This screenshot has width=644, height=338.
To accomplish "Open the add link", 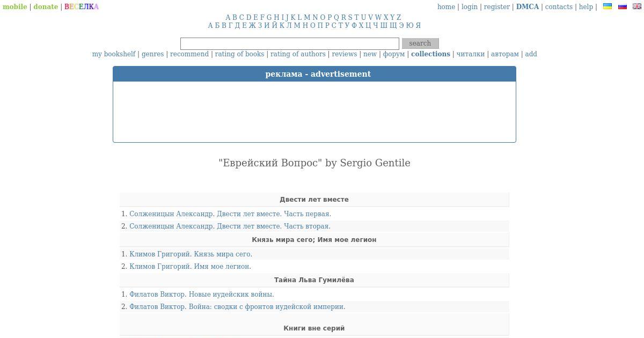I will point(531,54).
